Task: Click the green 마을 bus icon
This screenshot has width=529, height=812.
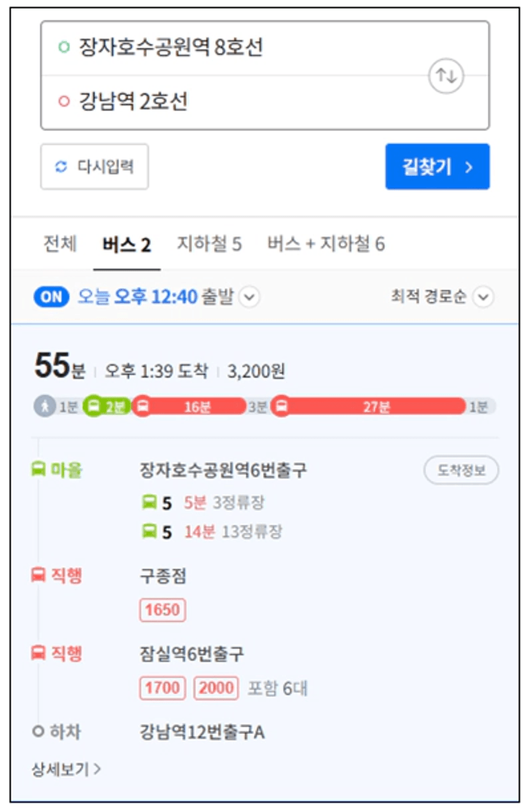Action: tap(39, 471)
